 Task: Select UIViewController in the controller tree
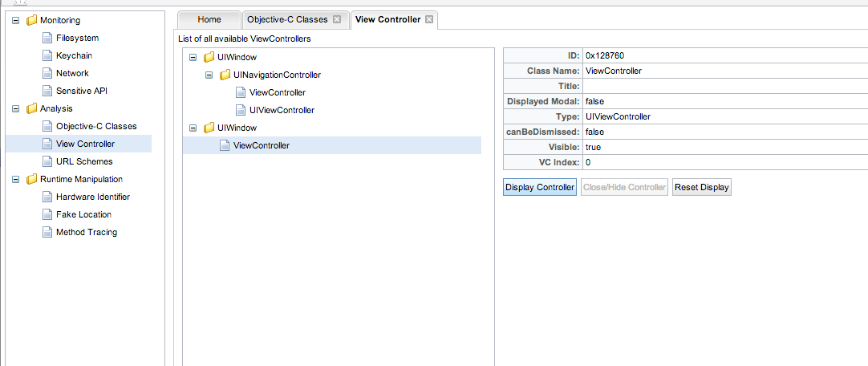pos(282,110)
